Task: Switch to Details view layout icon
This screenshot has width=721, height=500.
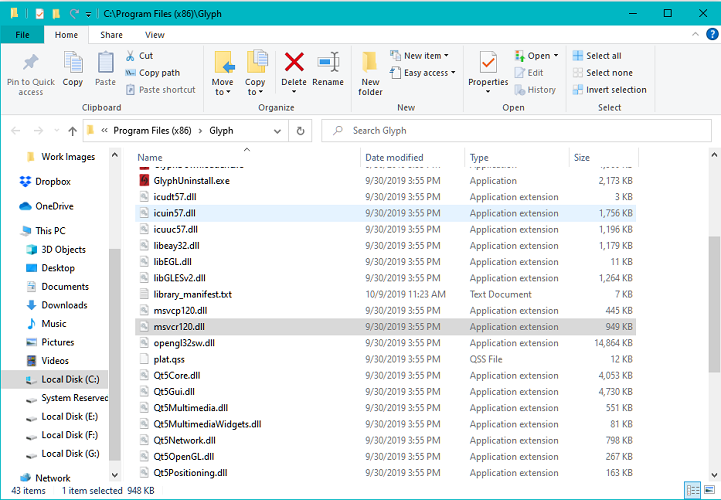Action: 692,490
